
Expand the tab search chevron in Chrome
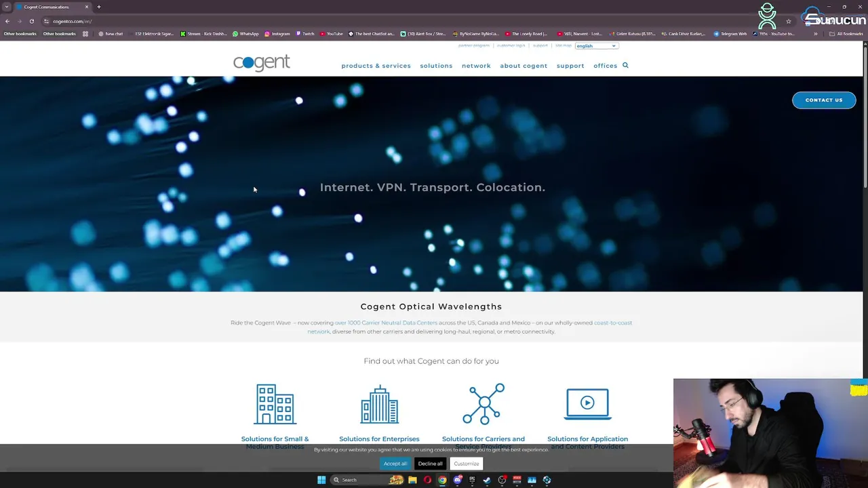(x=7, y=7)
